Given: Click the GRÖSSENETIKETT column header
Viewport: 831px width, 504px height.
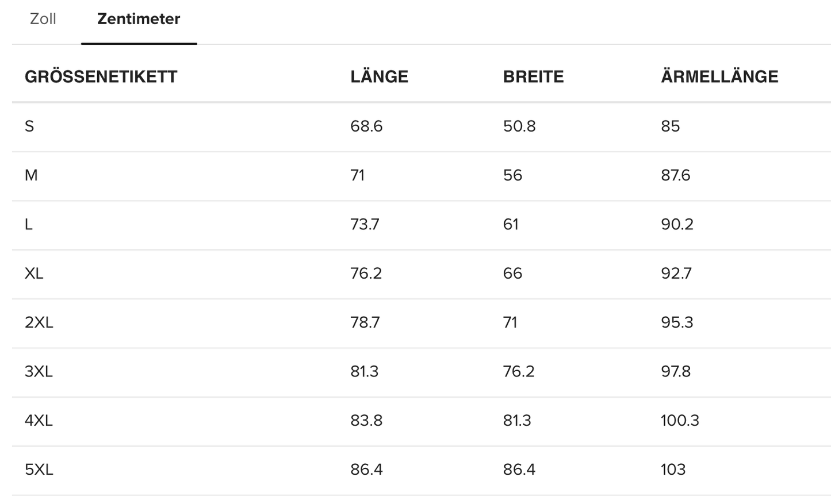Looking at the screenshot, I should [101, 76].
